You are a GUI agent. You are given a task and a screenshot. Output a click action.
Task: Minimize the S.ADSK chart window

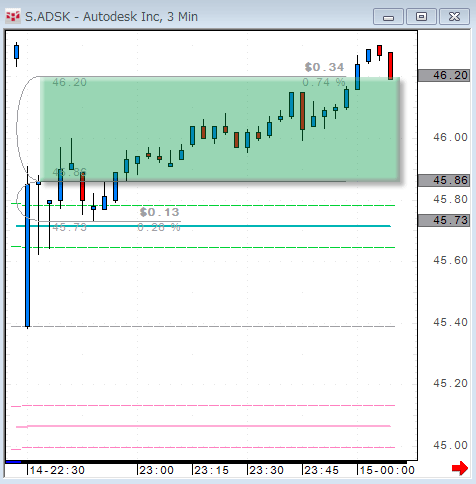pyautogui.click(x=388, y=17)
